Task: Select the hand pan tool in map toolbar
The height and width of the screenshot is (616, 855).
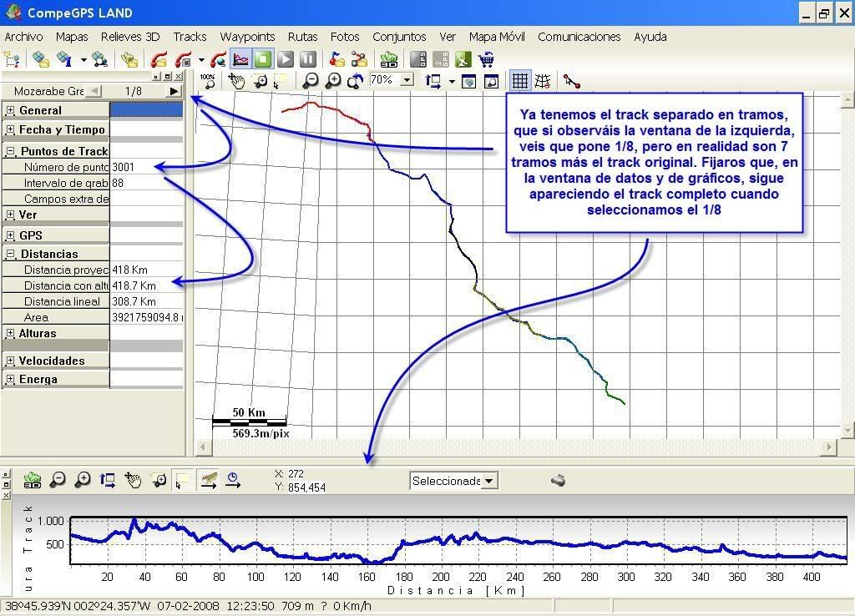Action: point(236,81)
